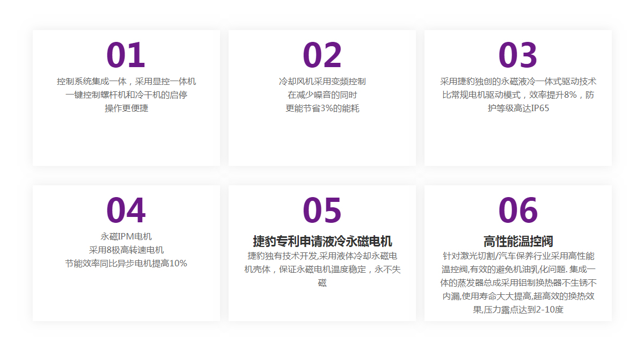Click the line starting 针对激光切割/汽车保养行业

(518, 256)
